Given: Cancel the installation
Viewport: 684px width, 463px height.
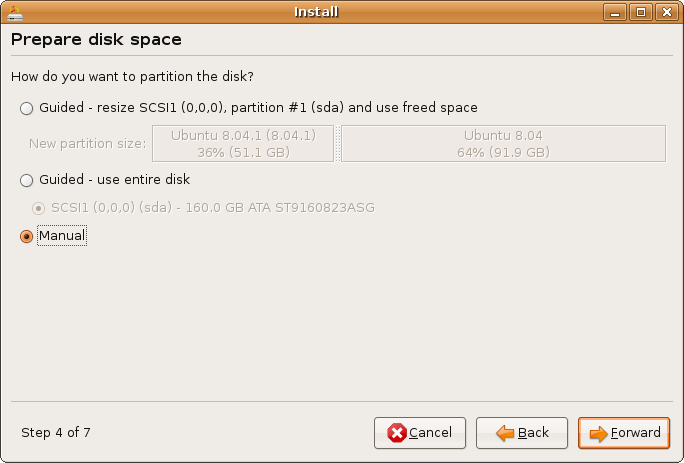Looking at the screenshot, I should pyautogui.click(x=420, y=433).
